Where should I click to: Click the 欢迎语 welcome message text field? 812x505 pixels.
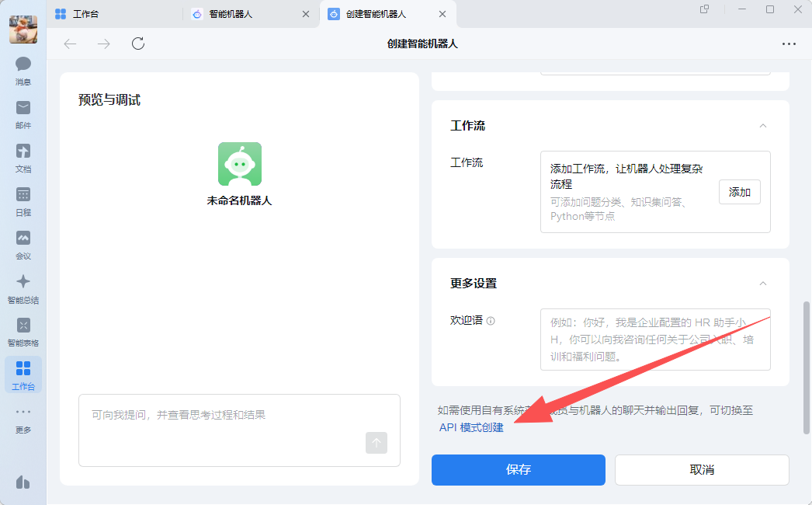(x=654, y=340)
